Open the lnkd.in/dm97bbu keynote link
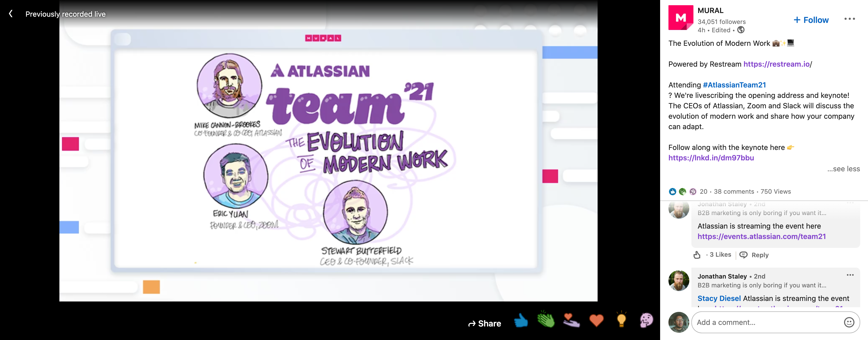Viewport: 868px width, 340px height. 711,158
